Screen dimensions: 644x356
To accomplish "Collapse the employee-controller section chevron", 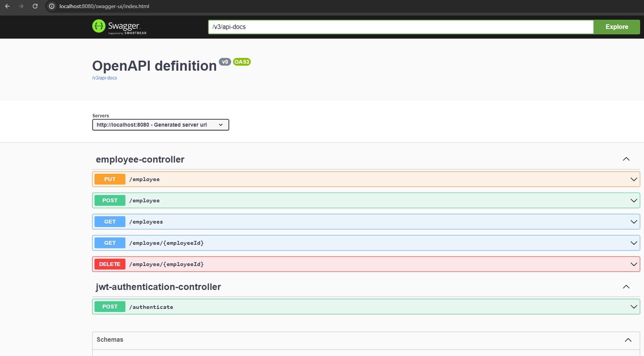I will coord(626,159).
